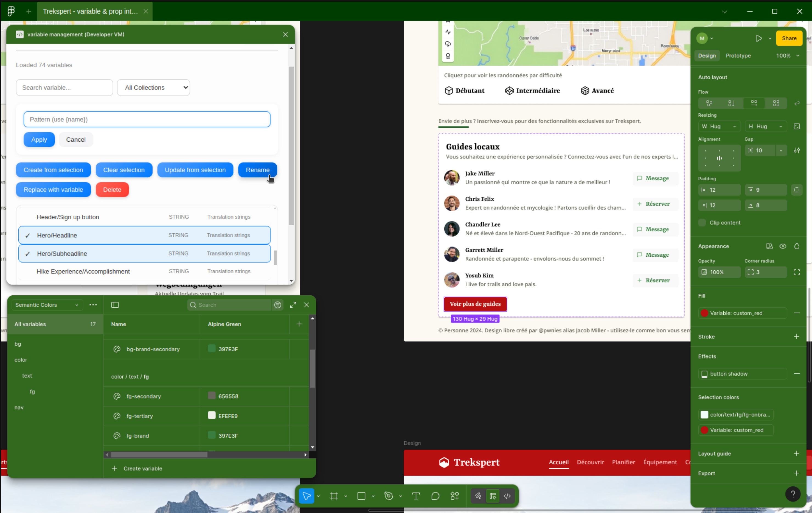Switch to Dev Mode code icon
Viewport: 812px width, 513px height.
tap(507, 496)
